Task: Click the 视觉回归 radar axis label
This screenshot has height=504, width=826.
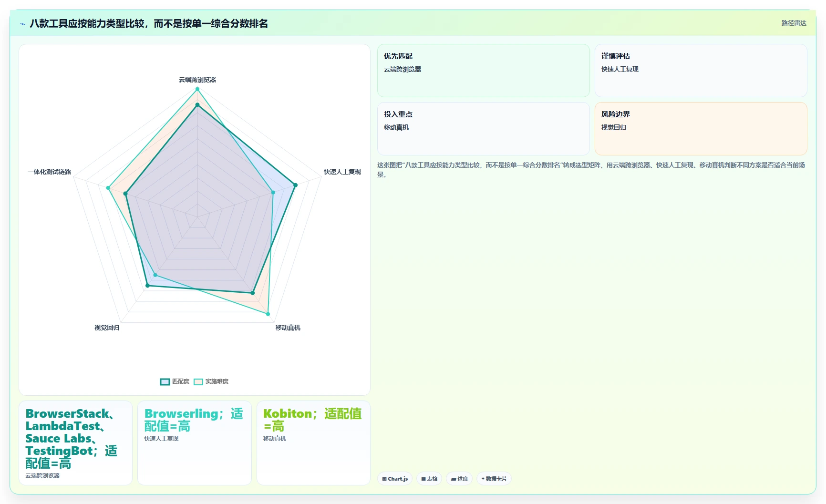Action: [107, 328]
